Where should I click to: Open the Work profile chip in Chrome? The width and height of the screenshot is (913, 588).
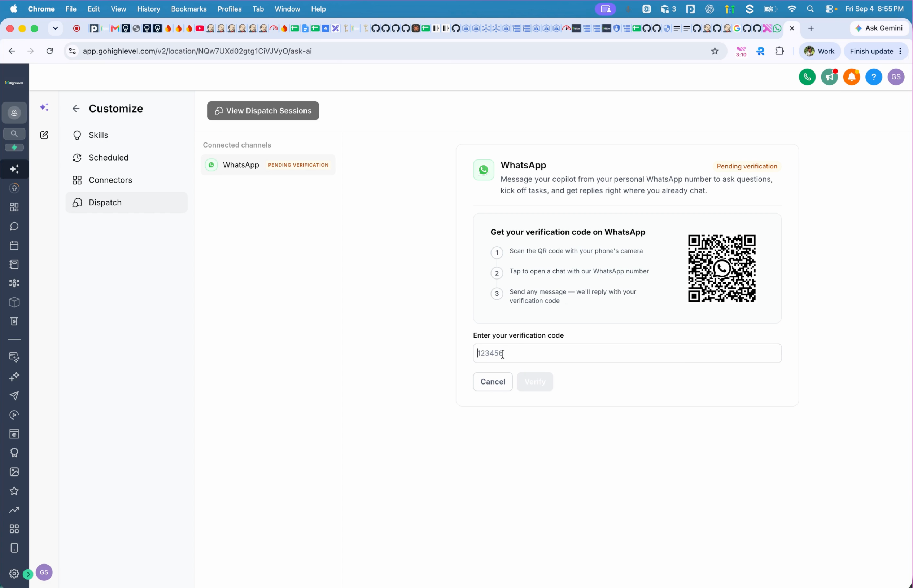pyautogui.click(x=819, y=51)
